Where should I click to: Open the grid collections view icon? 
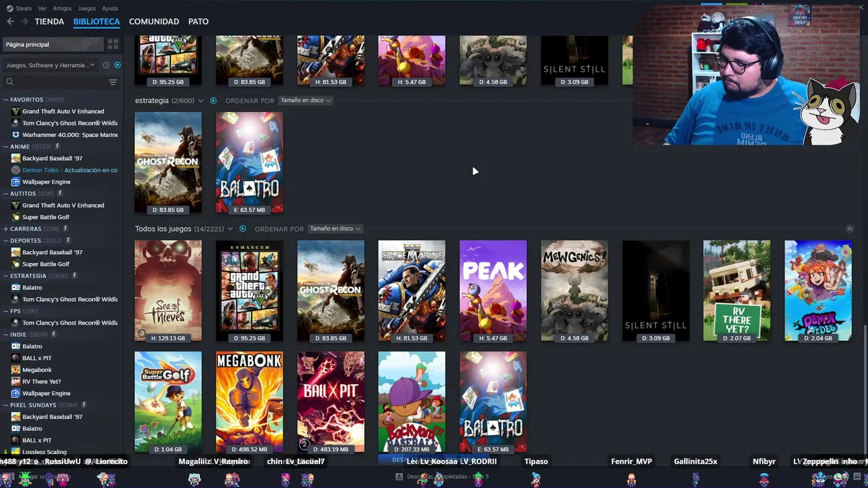(x=113, y=44)
